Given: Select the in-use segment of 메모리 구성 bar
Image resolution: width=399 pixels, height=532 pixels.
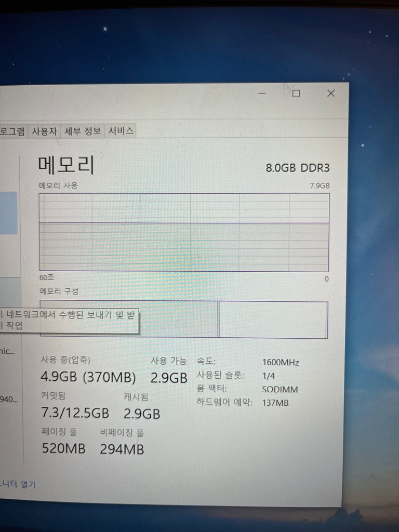Looking at the screenshot, I should 129,319.
